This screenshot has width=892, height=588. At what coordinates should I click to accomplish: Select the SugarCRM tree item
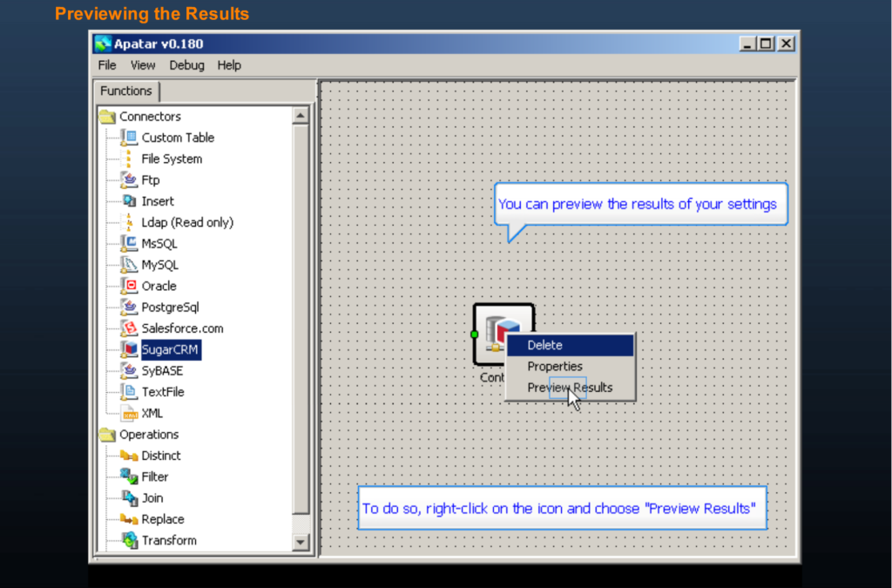tap(170, 349)
